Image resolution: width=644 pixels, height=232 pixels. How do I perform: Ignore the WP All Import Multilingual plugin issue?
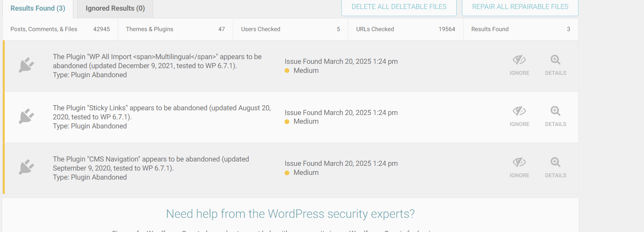coord(519,65)
